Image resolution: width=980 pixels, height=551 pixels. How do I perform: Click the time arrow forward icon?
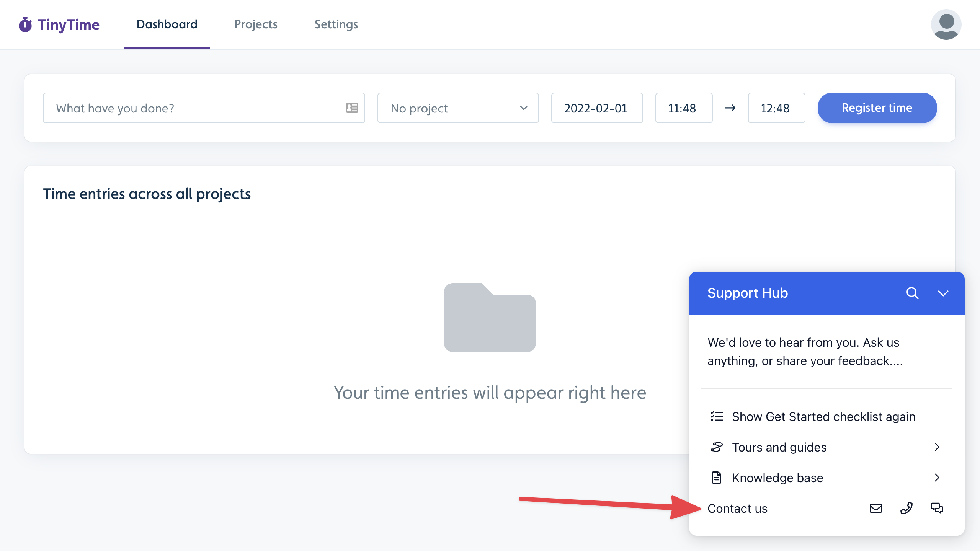click(730, 108)
